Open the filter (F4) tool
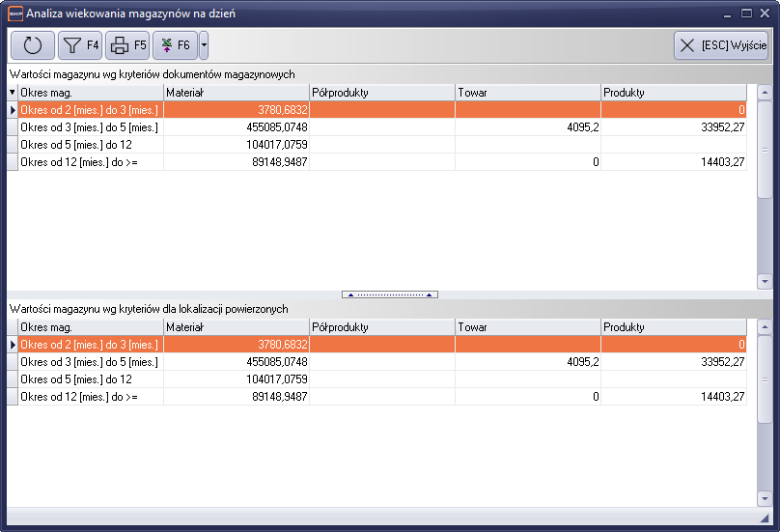780x532 pixels. click(80, 45)
